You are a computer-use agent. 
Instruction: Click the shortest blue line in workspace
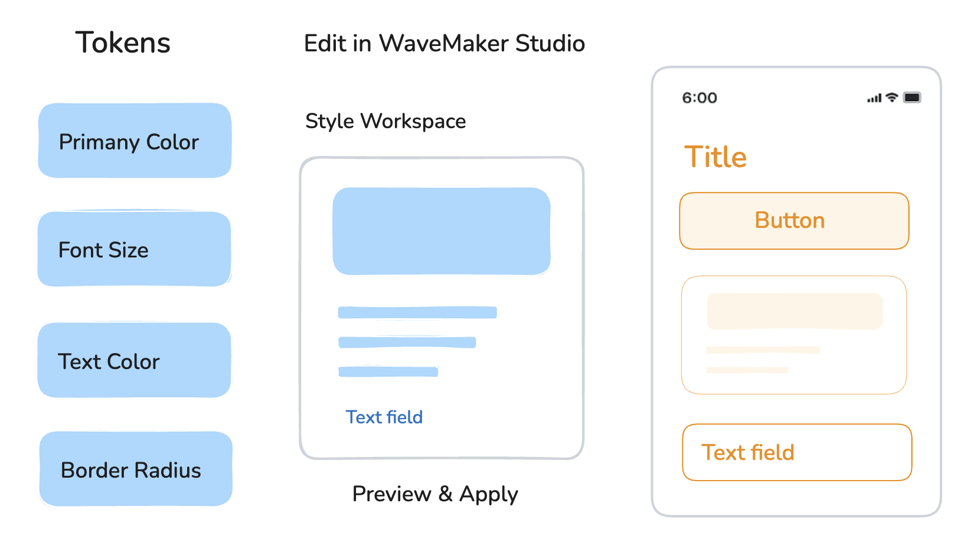[x=388, y=371]
